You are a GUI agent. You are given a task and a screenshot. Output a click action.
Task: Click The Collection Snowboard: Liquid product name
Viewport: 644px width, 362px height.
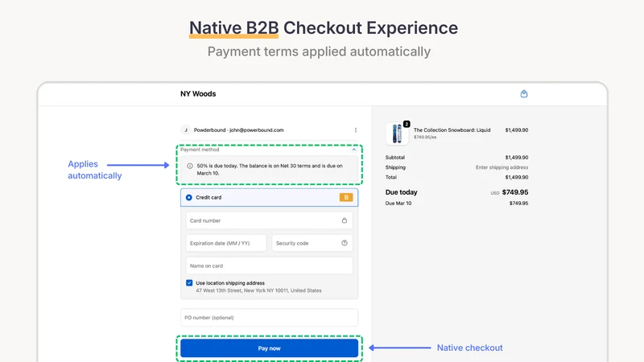tap(452, 130)
